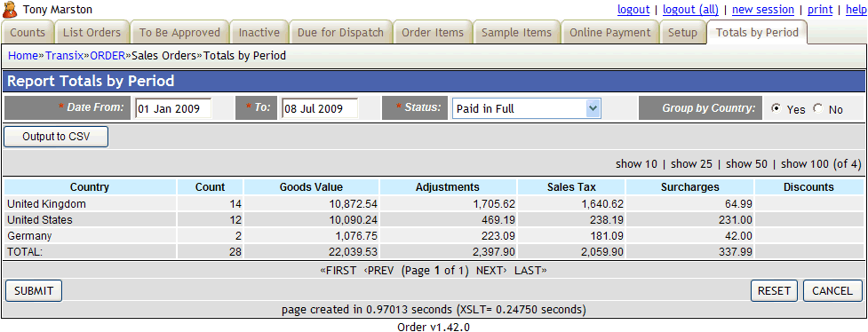This screenshot has width=868, height=332.
Task: Click the RESET button
Action: point(774,290)
